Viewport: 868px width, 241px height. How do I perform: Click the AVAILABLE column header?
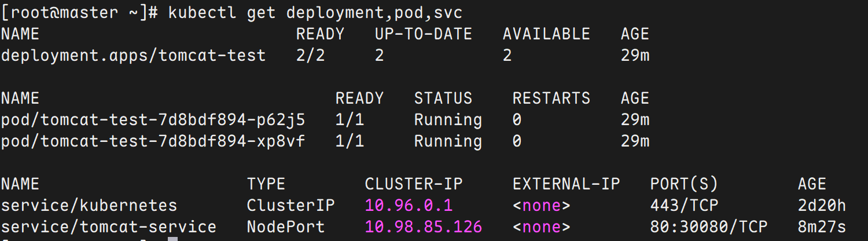coord(546,34)
